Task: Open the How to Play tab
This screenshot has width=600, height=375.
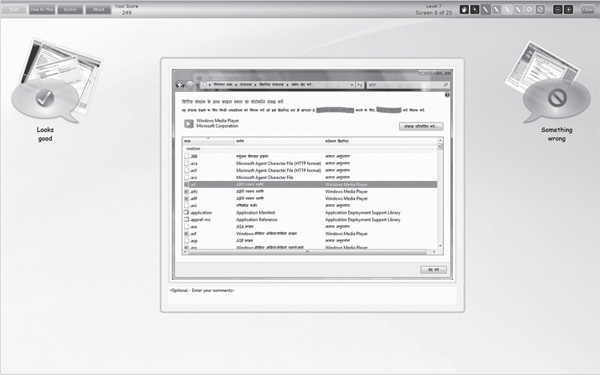Action: [42, 10]
